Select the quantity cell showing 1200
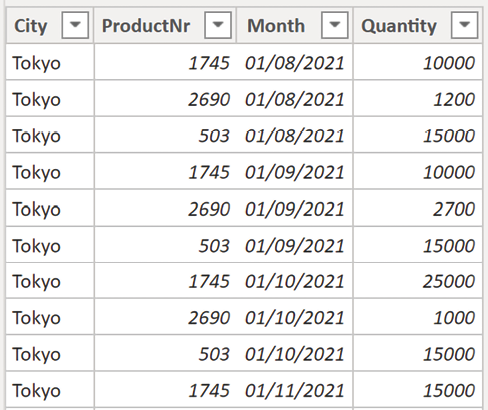The image size is (488, 410). coord(418,98)
